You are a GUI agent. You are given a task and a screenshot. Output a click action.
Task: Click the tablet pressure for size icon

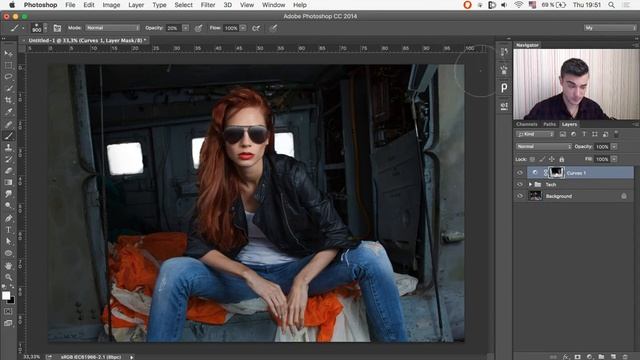click(273, 28)
